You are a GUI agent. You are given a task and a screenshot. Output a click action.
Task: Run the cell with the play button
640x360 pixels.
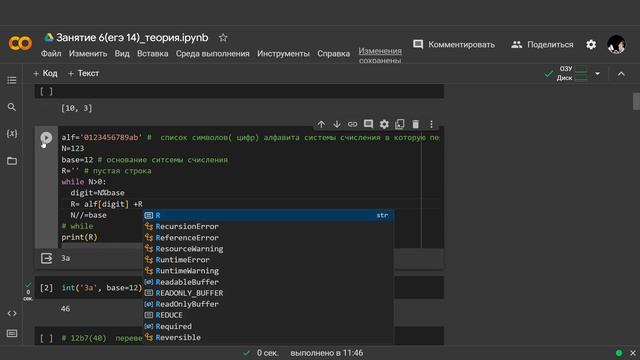[46, 138]
